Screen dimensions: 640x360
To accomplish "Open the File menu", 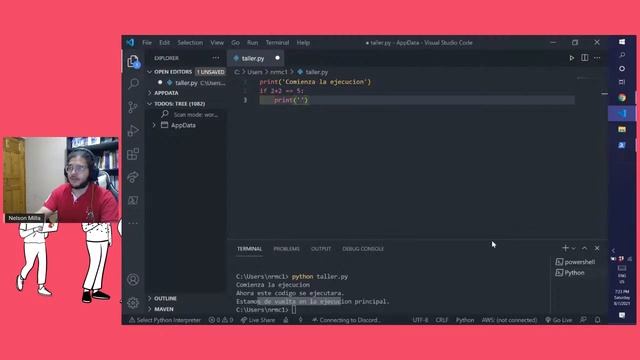I will (x=147, y=42).
